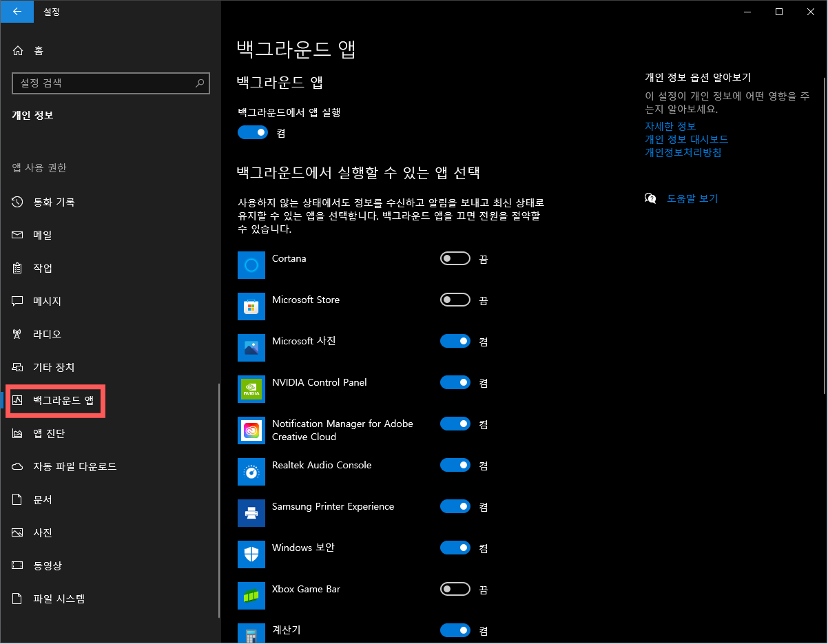828x644 pixels.
Task: Select 백그라운드 앱 in the sidebar
Action: (110, 400)
